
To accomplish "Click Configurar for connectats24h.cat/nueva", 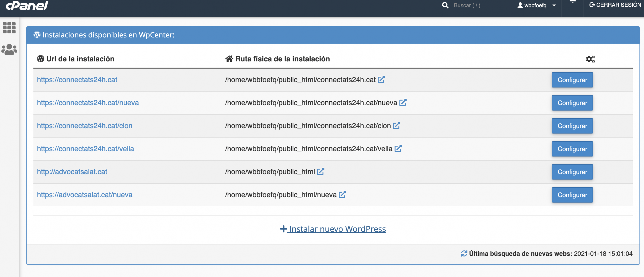I will pos(572,103).
